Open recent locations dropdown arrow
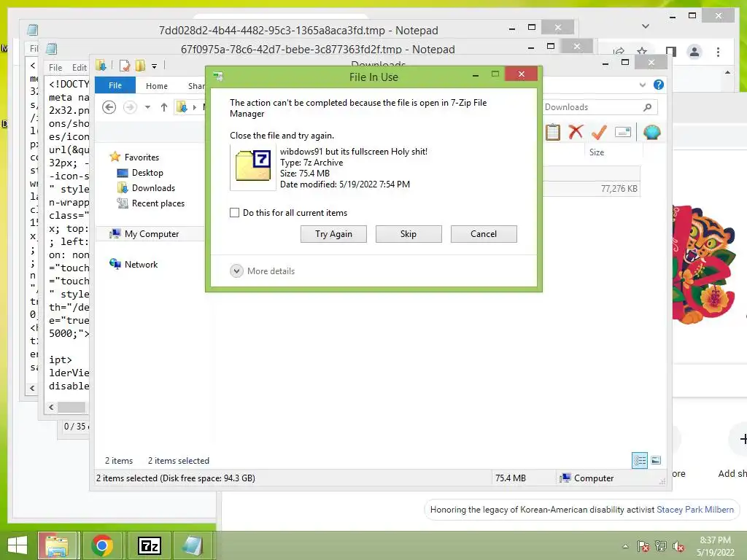Image resolution: width=747 pixels, height=560 pixels. (x=147, y=107)
